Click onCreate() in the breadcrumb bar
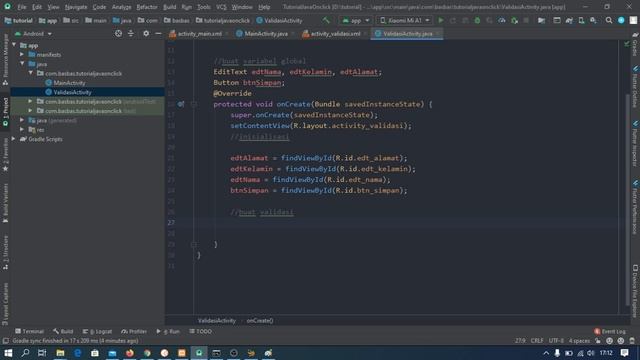 point(260,320)
